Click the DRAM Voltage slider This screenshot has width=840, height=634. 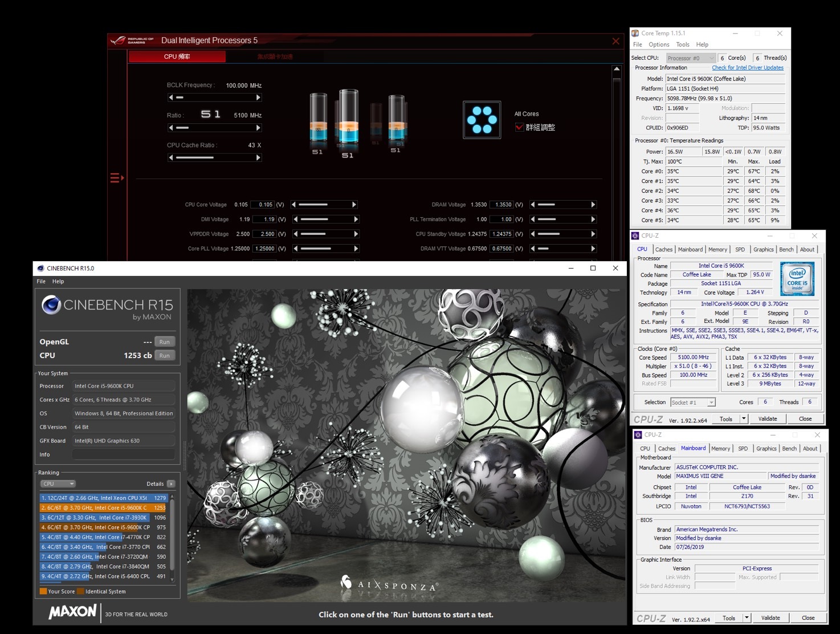click(x=562, y=205)
